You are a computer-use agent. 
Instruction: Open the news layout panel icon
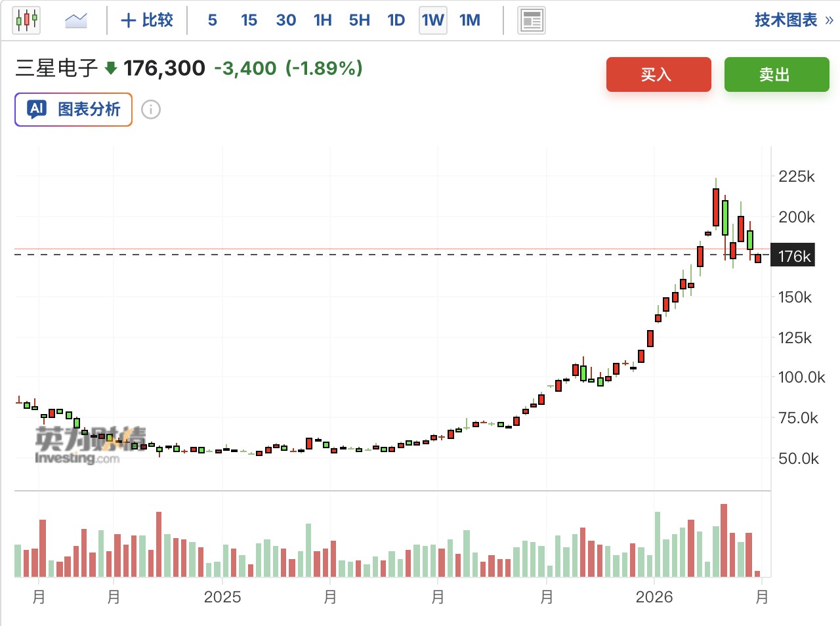point(532,20)
